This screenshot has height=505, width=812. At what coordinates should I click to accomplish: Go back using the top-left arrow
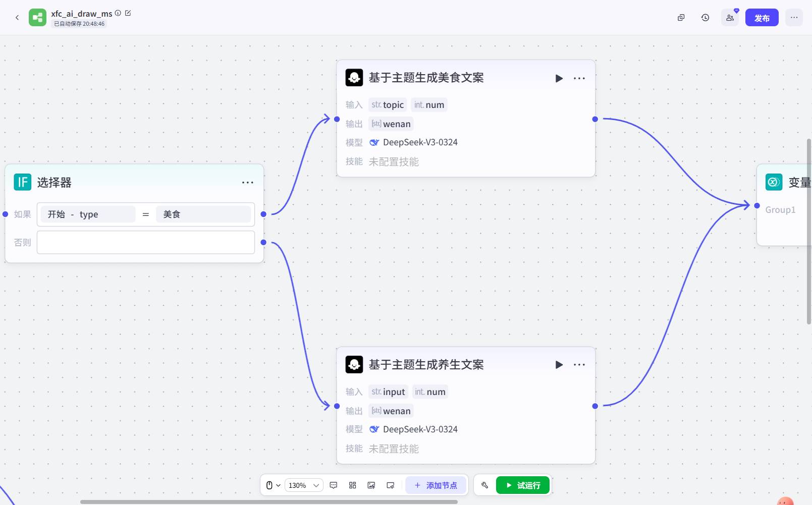pyautogui.click(x=17, y=18)
